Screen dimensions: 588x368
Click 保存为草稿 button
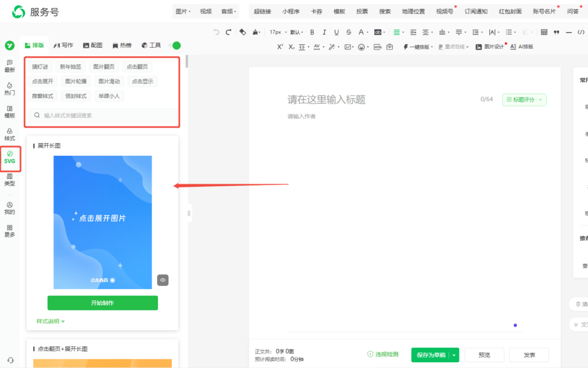(x=431, y=355)
